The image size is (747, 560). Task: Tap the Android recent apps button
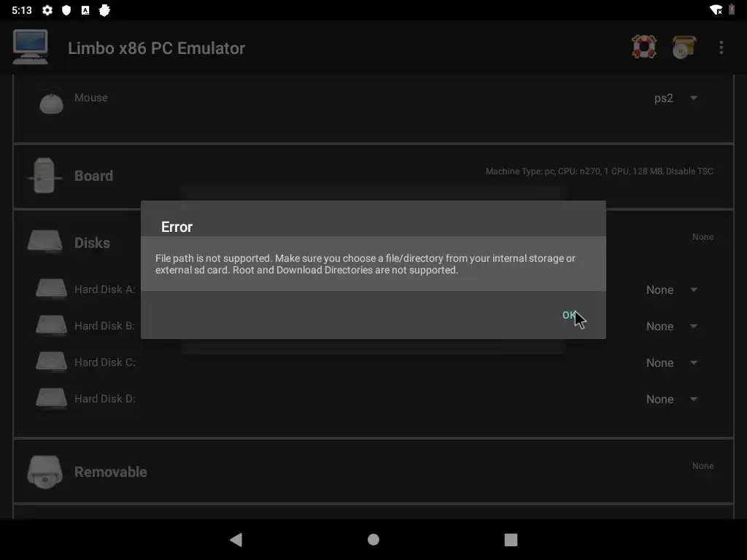pos(511,540)
